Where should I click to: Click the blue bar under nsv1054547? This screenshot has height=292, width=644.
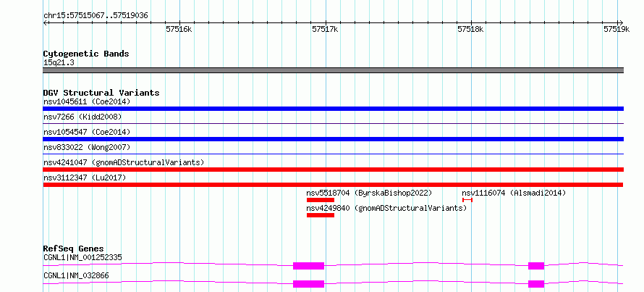point(333,139)
